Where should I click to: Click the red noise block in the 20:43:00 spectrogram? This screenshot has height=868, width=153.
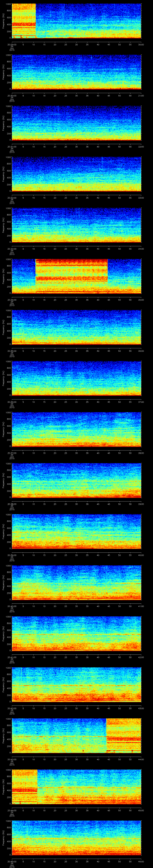124,736
